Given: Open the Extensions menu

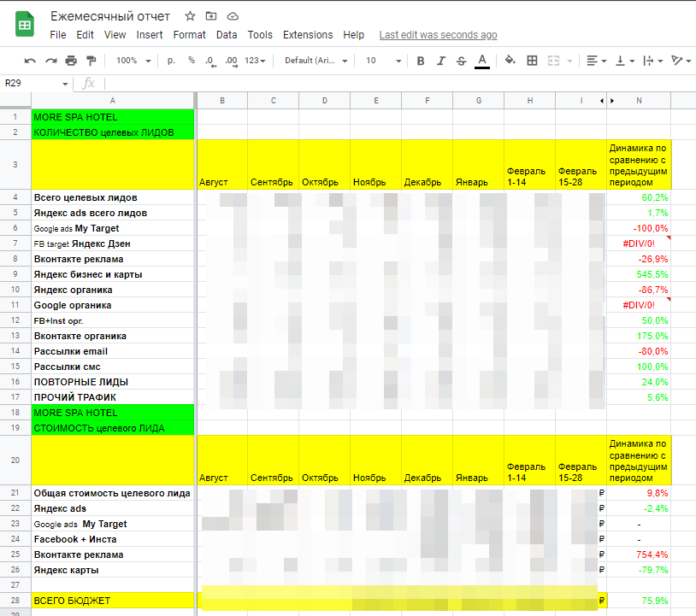Looking at the screenshot, I should (308, 35).
